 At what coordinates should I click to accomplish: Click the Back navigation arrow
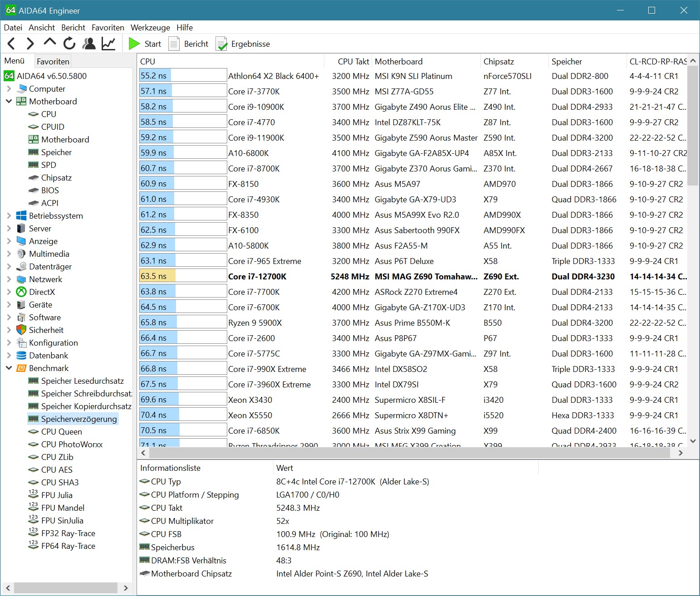[11, 44]
